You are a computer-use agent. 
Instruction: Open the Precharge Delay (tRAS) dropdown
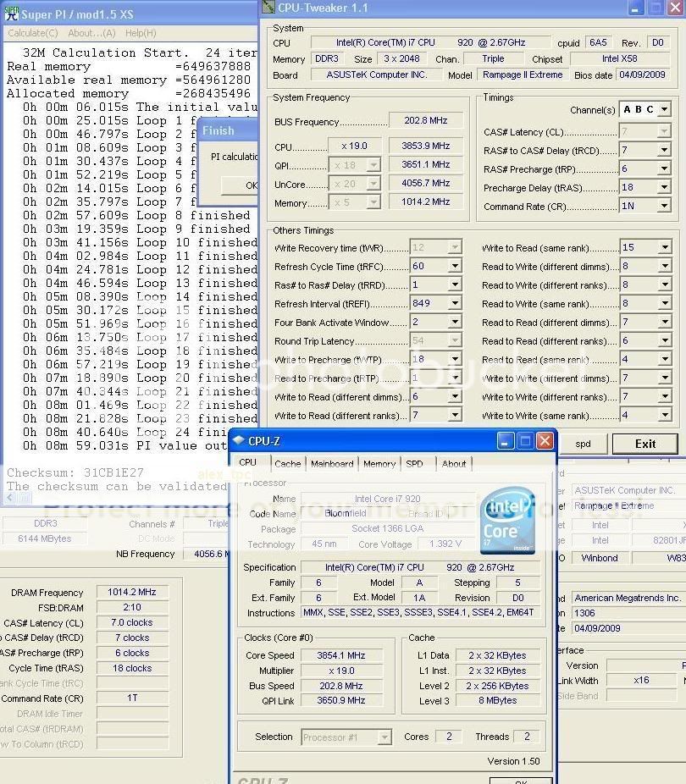click(664, 187)
